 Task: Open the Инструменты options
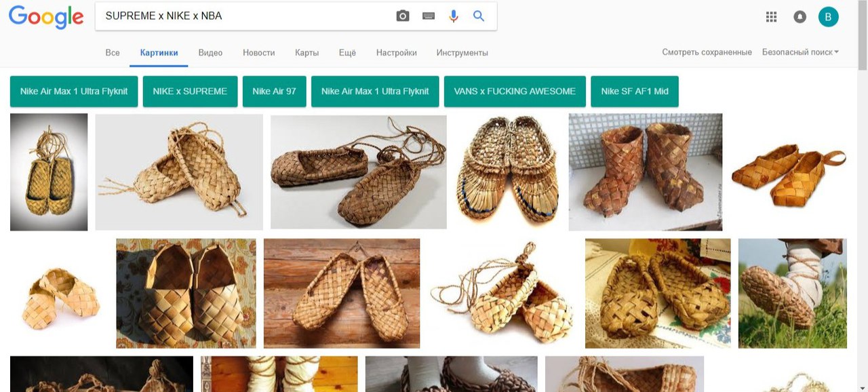(462, 53)
